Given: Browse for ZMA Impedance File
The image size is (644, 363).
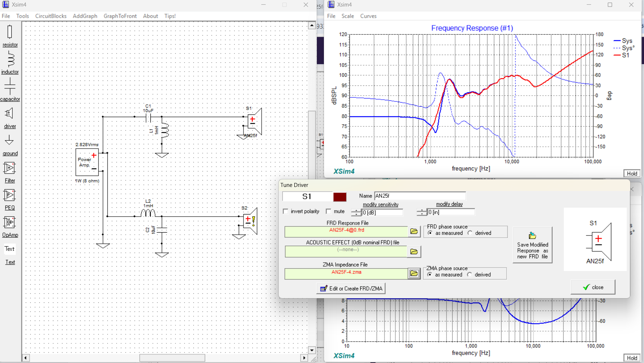Looking at the screenshot, I should (x=414, y=274).
